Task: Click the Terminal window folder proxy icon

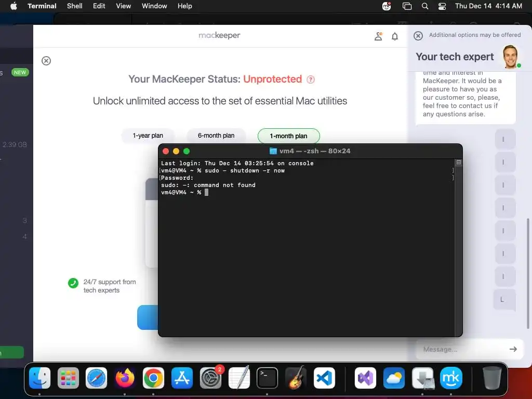Action: (x=273, y=151)
